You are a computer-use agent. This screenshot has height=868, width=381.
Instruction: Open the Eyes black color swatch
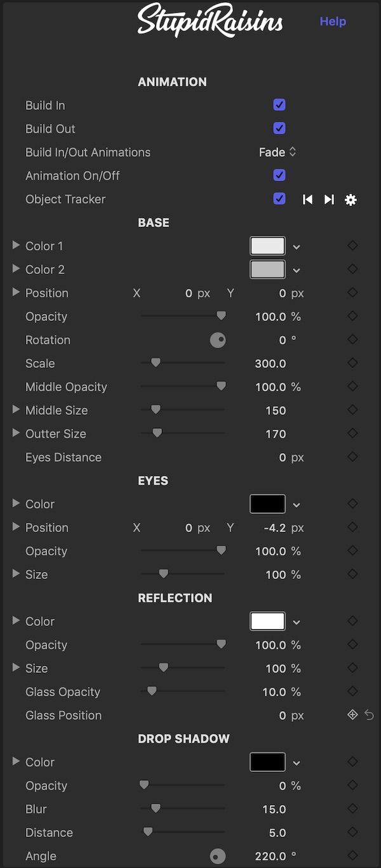pos(267,505)
